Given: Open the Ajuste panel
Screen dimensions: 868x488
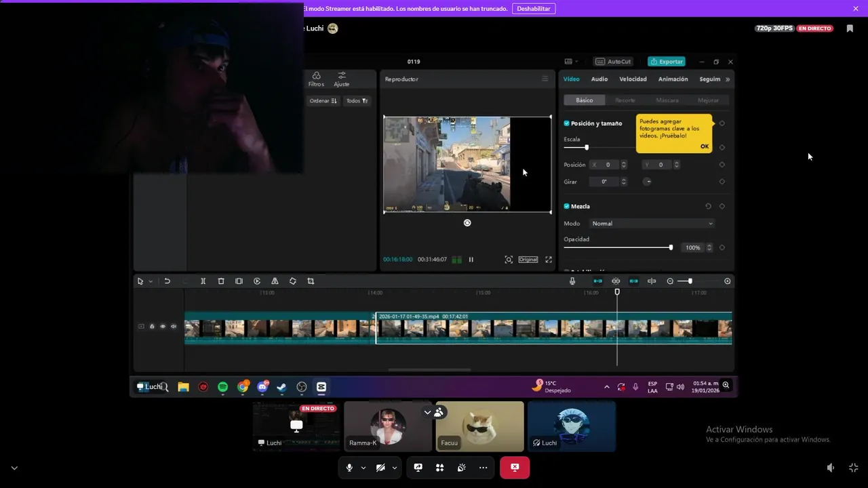Looking at the screenshot, I should click(342, 79).
